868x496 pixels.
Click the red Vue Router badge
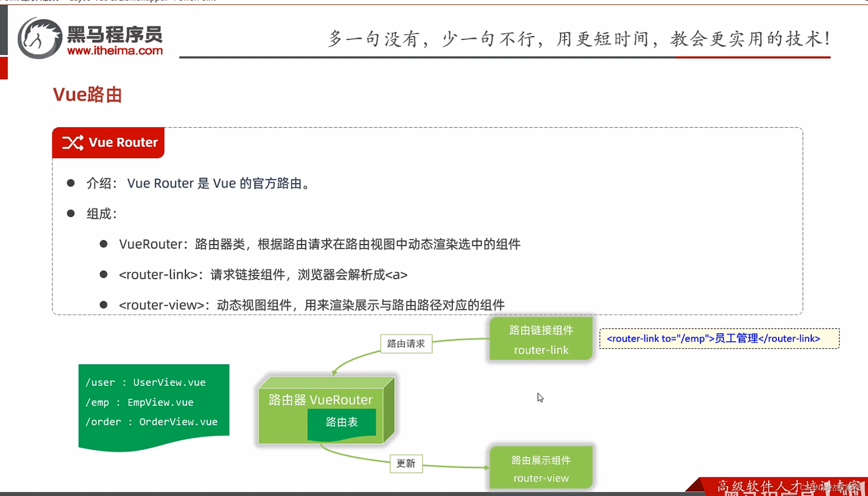108,142
